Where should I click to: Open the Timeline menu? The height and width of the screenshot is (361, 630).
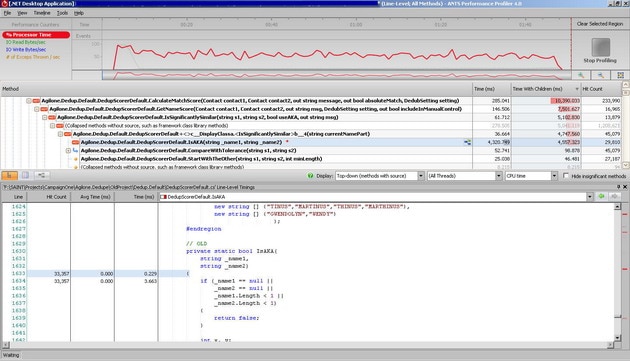(42, 13)
